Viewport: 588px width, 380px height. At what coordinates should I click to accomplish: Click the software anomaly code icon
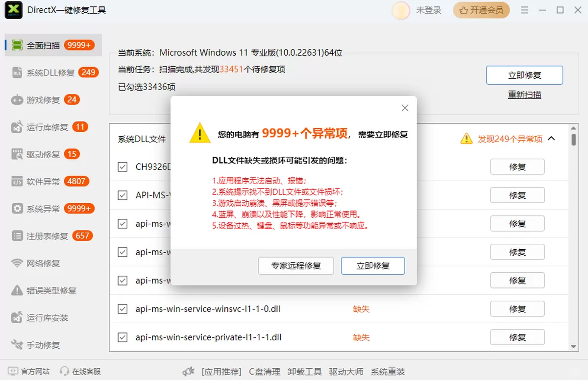point(17,182)
